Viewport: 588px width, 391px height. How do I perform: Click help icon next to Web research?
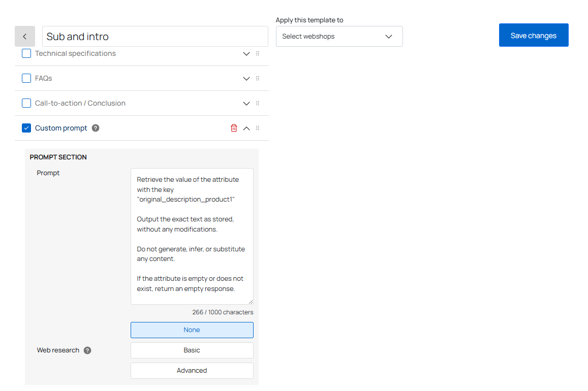coord(87,350)
